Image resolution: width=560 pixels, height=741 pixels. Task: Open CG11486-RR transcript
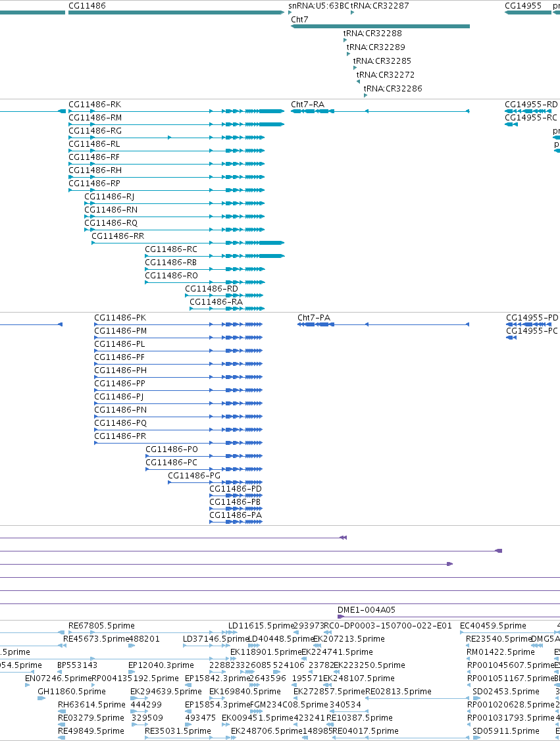pos(118,236)
